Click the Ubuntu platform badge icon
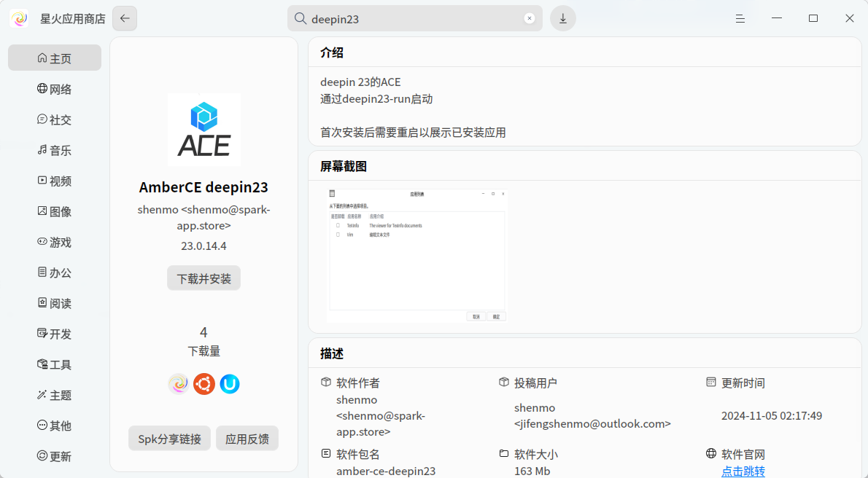This screenshot has width=868, height=478. click(204, 384)
